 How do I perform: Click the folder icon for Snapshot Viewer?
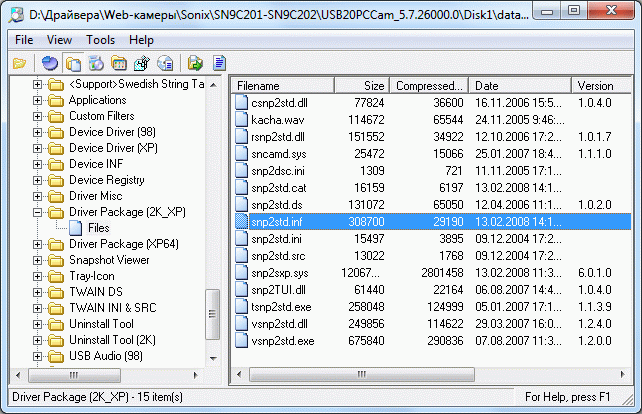[x=56, y=260]
